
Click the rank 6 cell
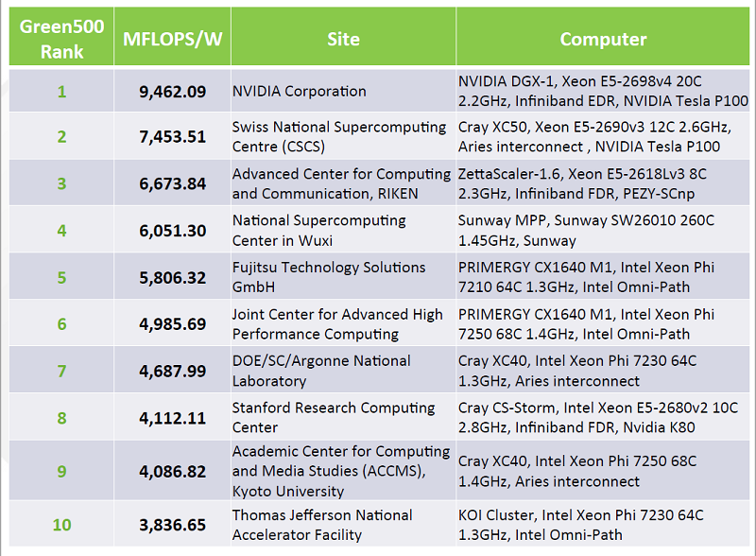[x=61, y=323]
